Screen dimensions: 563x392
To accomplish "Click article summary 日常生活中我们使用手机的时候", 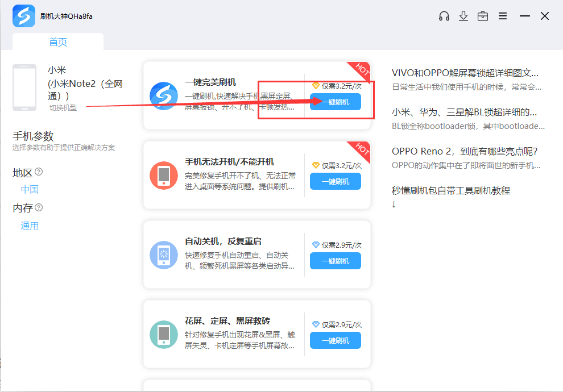I will tap(466, 87).
